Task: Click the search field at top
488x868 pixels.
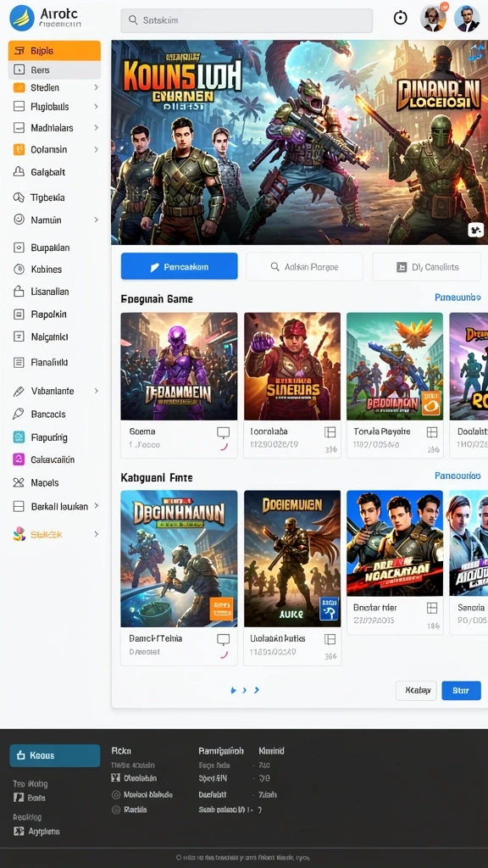Action: [247, 20]
